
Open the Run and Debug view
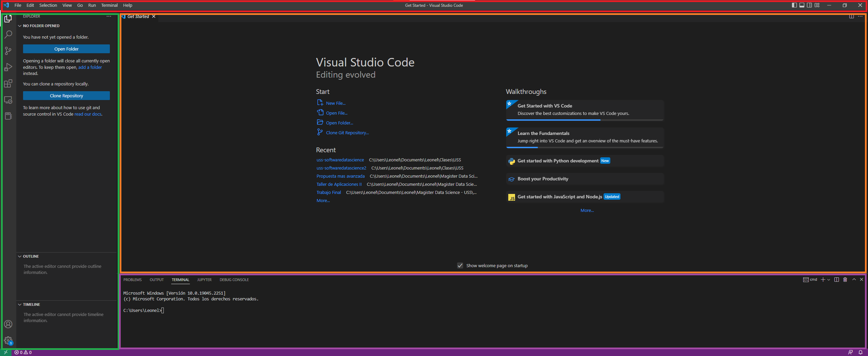pos(8,67)
